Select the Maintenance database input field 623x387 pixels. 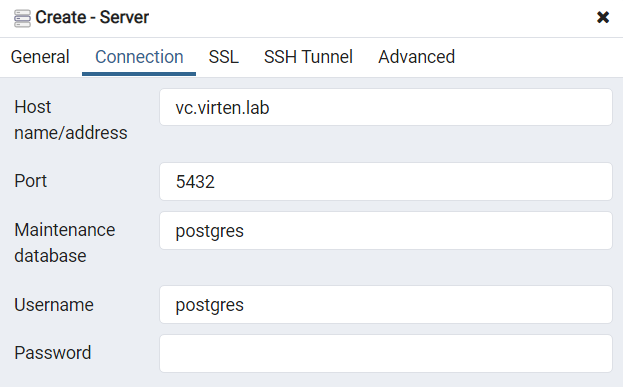386,231
